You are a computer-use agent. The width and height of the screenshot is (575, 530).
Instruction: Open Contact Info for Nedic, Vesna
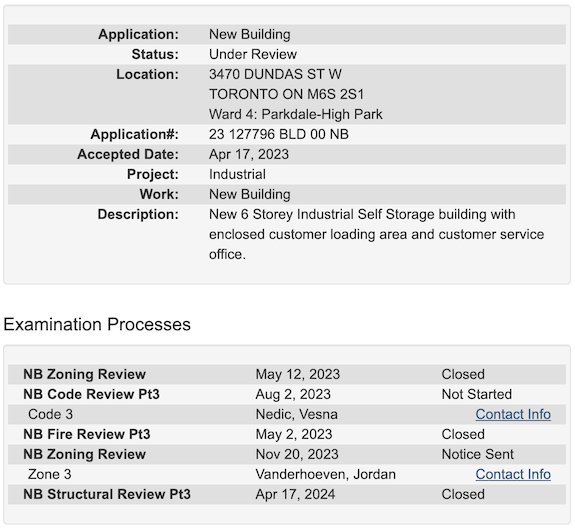[x=513, y=414]
